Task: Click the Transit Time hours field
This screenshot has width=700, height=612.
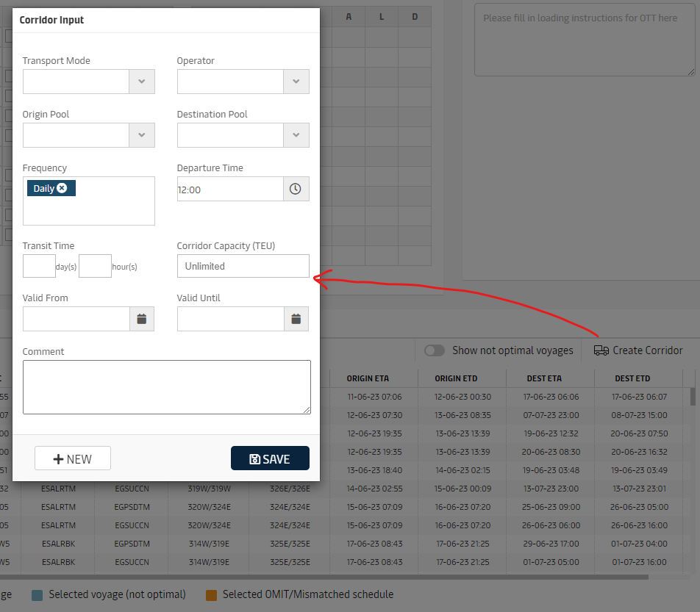Action: [x=95, y=266]
